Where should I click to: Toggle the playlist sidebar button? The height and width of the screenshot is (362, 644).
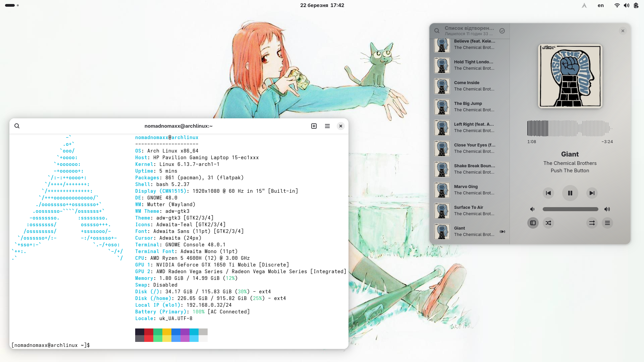[x=533, y=223]
